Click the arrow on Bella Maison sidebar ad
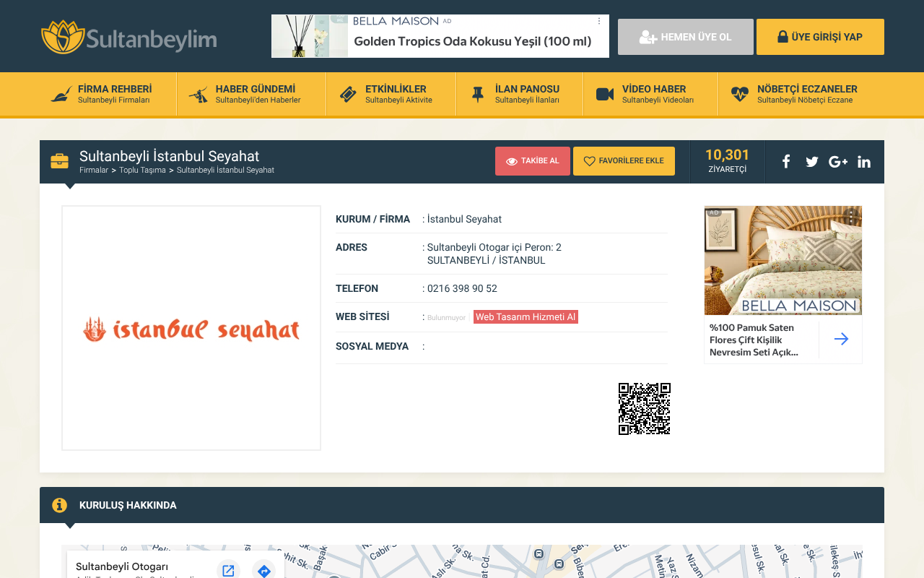This screenshot has height=578, width=924. click(841, 339)
